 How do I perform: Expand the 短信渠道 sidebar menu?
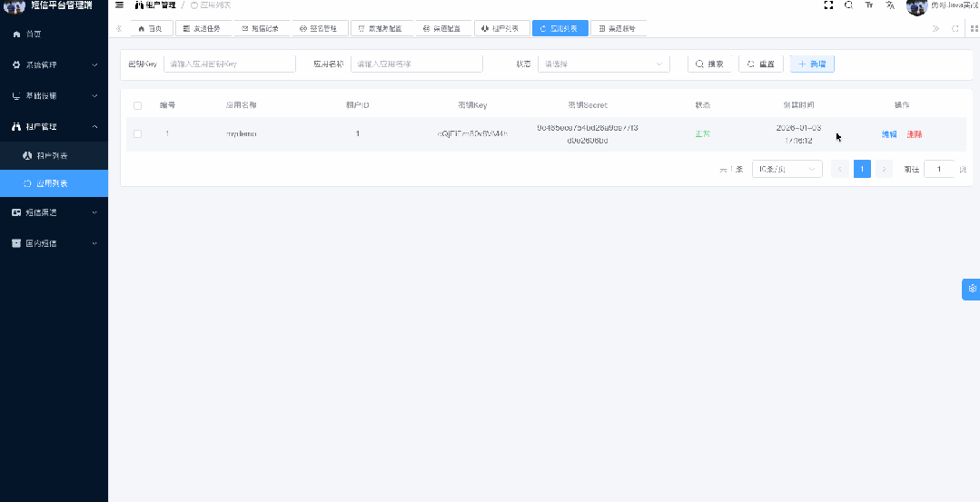(x=54, y=212)
